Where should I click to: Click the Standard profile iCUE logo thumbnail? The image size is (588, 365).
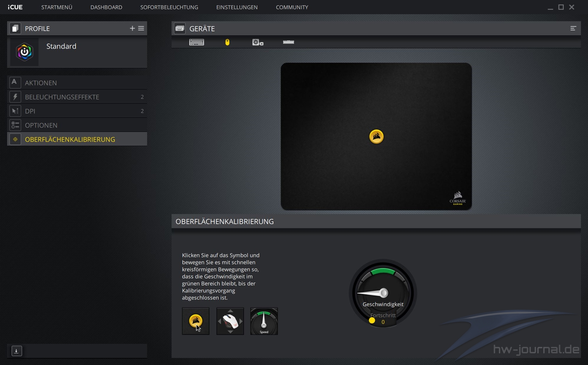point(24,52)
